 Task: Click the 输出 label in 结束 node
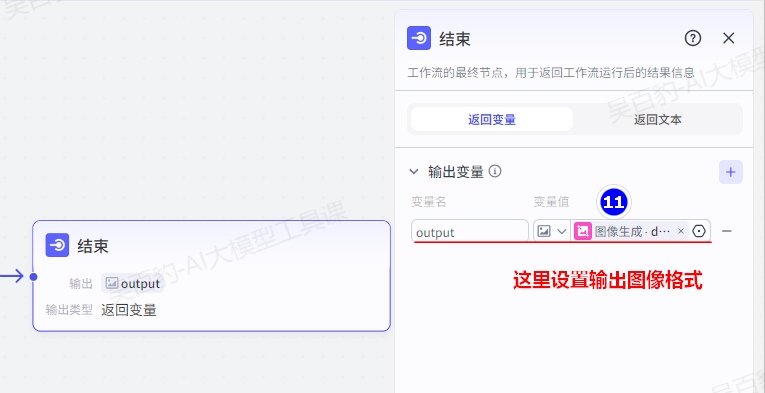coord(81,284)
